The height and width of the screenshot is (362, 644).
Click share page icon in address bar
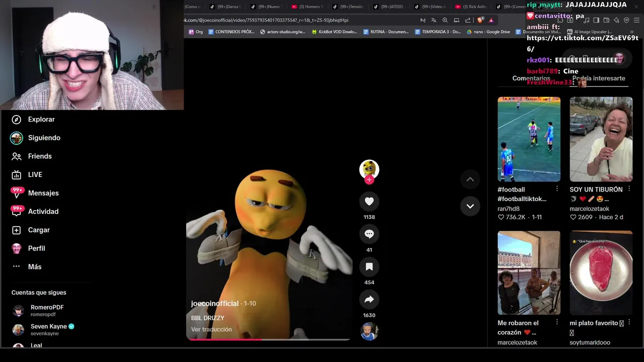[467, 20]
